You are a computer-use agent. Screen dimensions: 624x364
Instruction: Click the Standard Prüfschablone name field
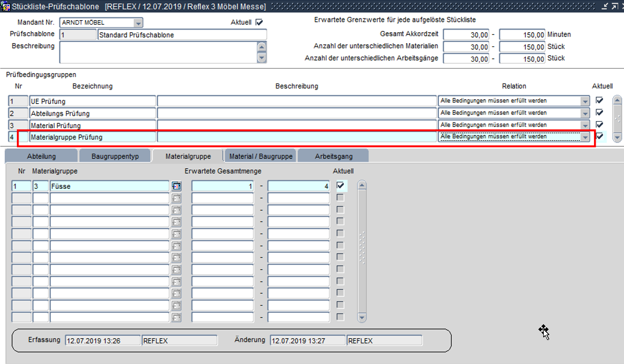click(182, 35)
